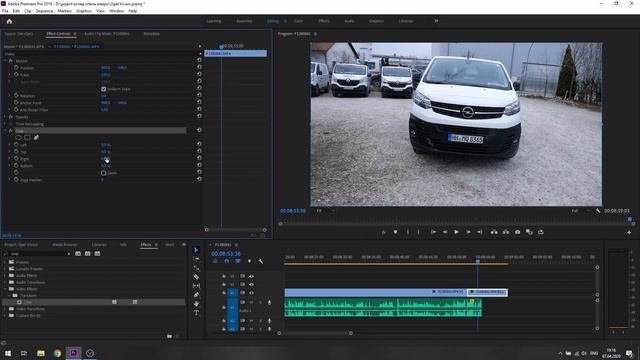Select the Pen tool in Tools panel
This screenshot has height=360, width=640.
click(196, 295)
